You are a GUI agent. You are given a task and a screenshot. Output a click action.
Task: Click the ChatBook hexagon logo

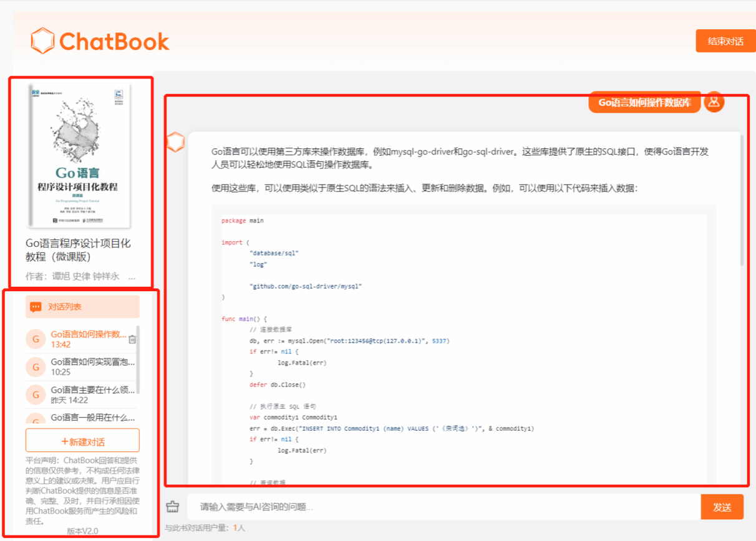click(43, 41)
